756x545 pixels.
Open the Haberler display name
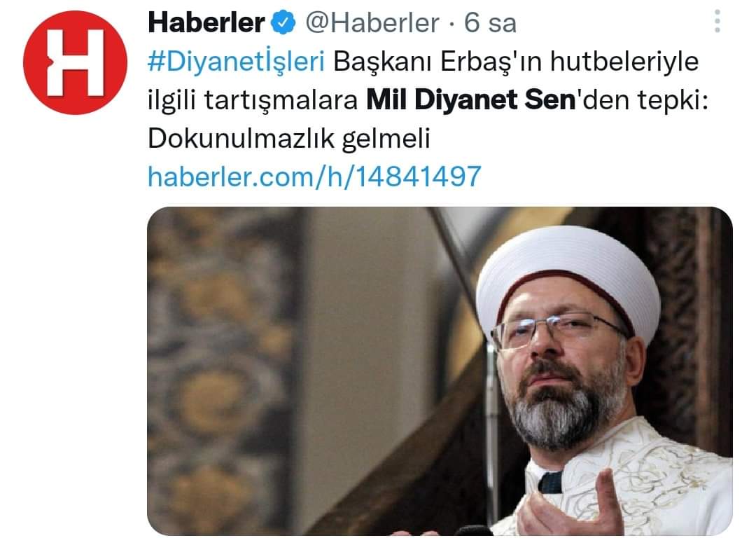(206, 22)
